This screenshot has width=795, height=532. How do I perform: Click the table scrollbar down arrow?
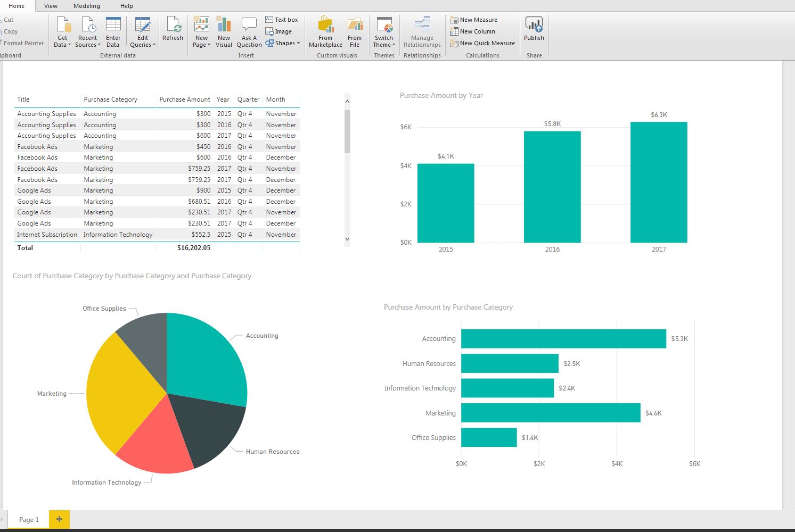347,239
